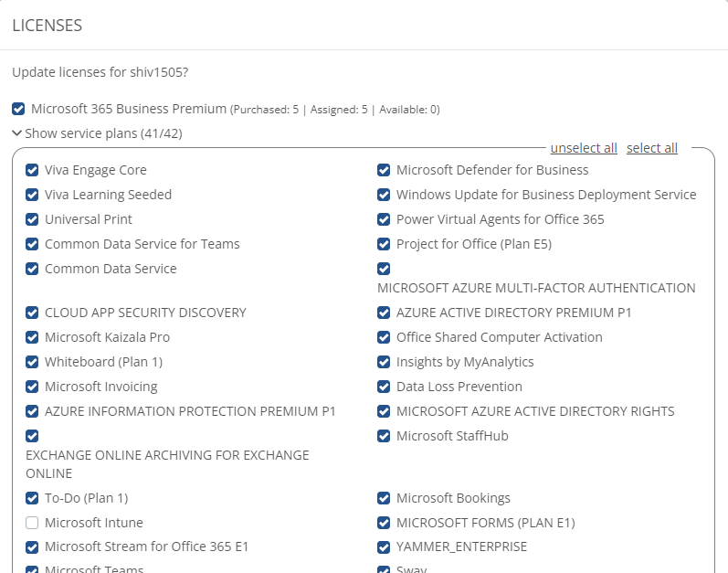The width and height of the screenshot is (728, 573).
Task: Uncheck Common Data Service for Teams
Action: pos(32,244)
